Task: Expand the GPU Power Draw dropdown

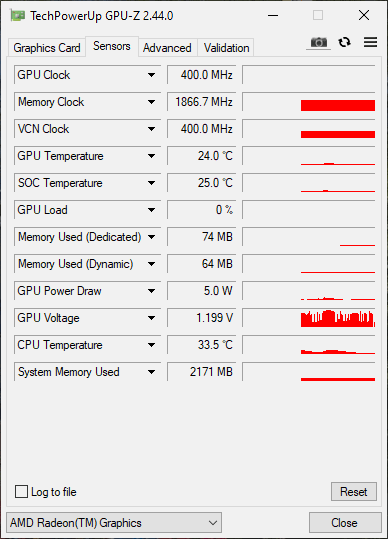Action: pyautogui.click(x=151, y=291)
